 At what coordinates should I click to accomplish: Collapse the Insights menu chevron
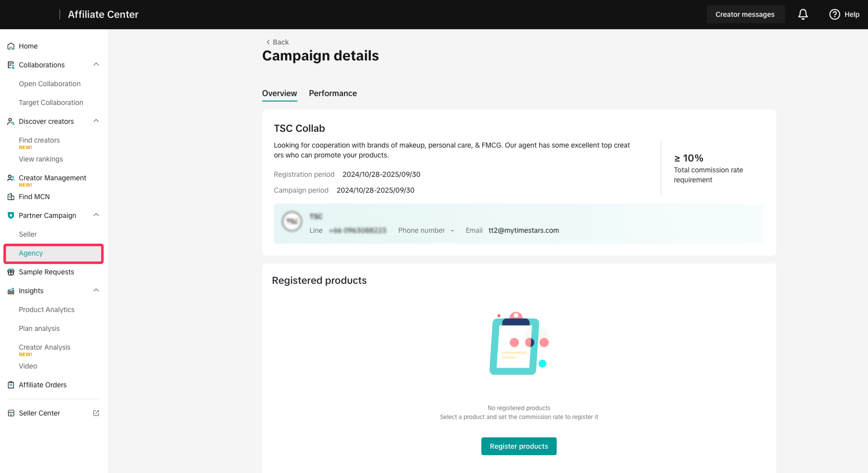coord(96,290)
